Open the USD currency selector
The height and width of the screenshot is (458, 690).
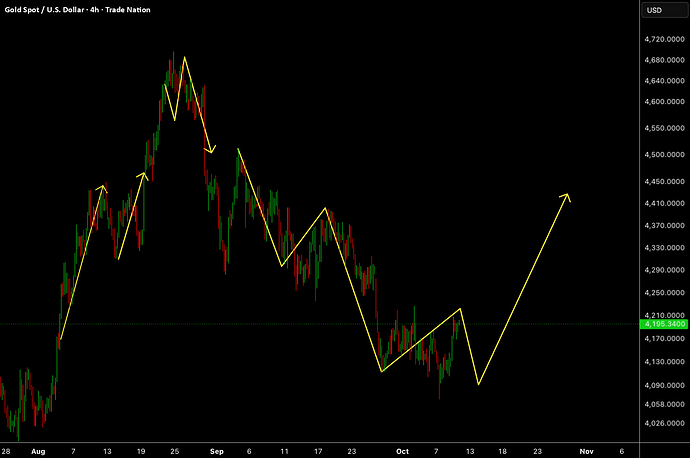tap(664, 10)
